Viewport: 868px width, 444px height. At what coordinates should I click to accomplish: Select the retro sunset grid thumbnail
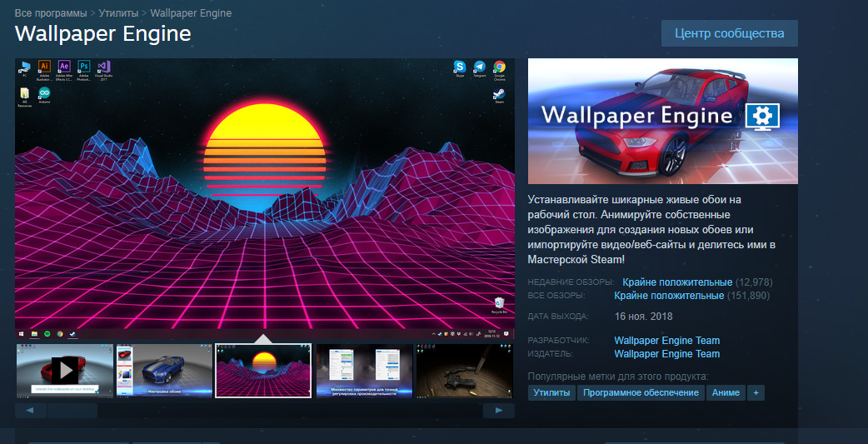click(263, 371)
